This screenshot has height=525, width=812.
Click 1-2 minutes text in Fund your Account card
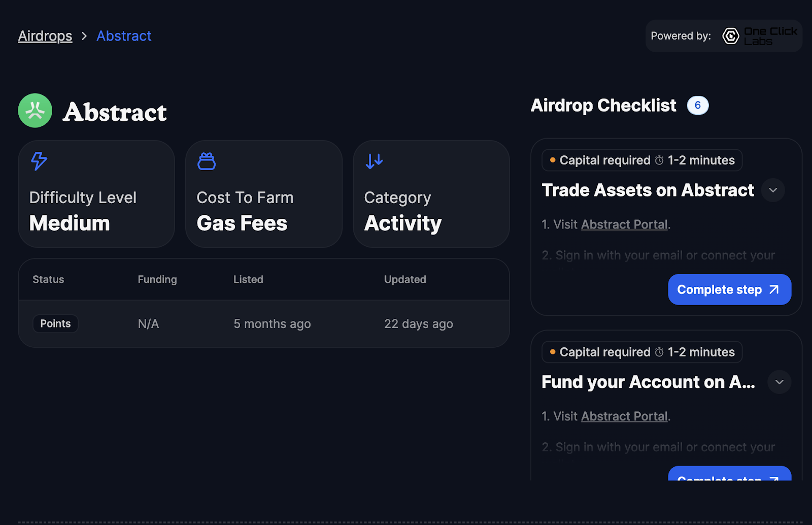point(701,352)
